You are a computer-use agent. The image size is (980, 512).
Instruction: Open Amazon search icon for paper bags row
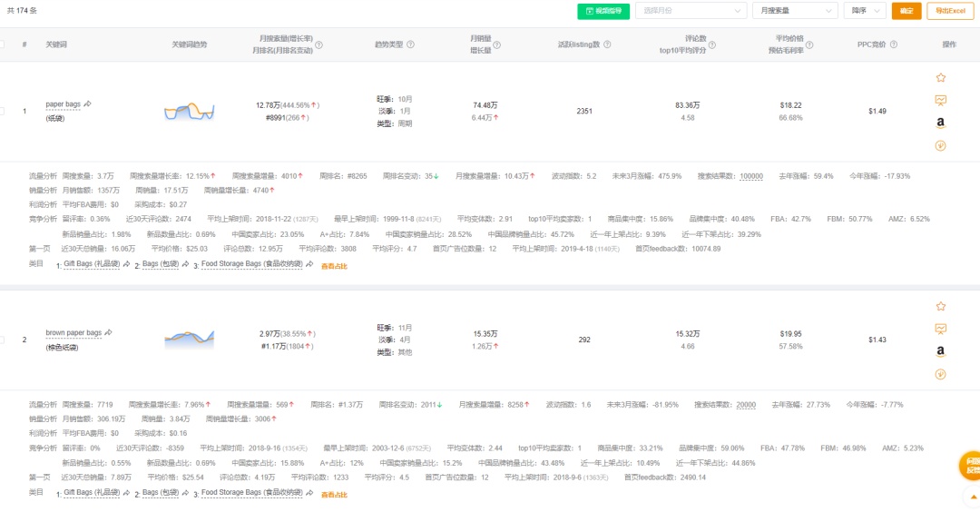tap(941, 123)
